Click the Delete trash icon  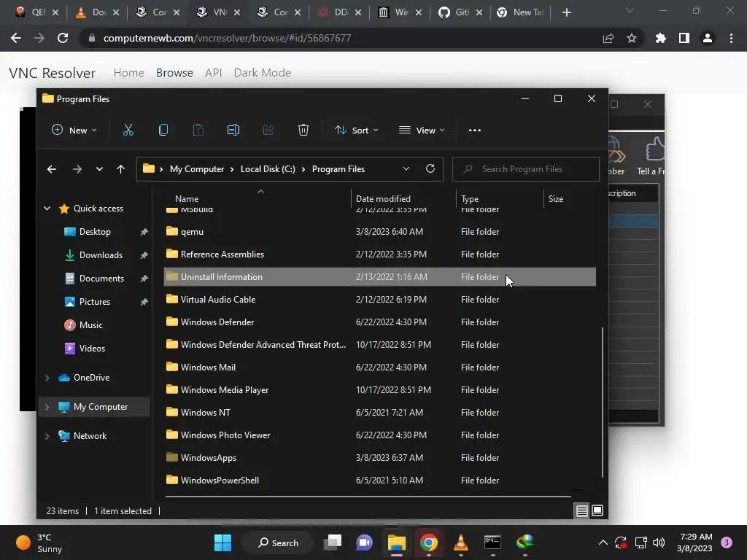pos(303,130)
